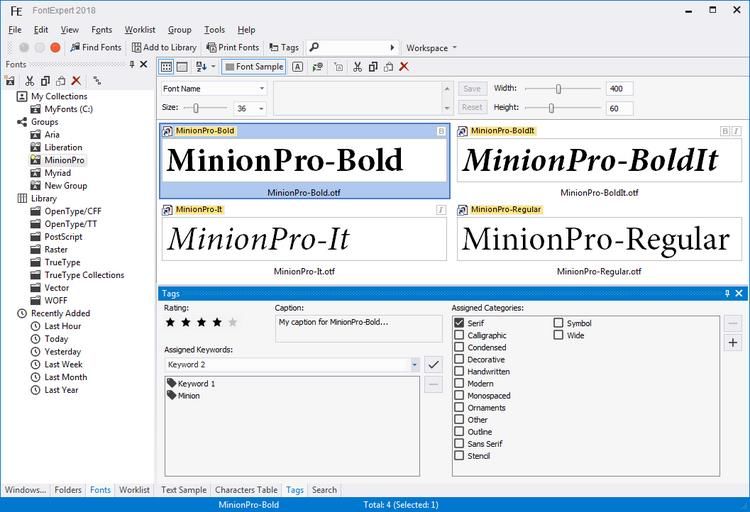Check the Decorative category

(459, 359)
